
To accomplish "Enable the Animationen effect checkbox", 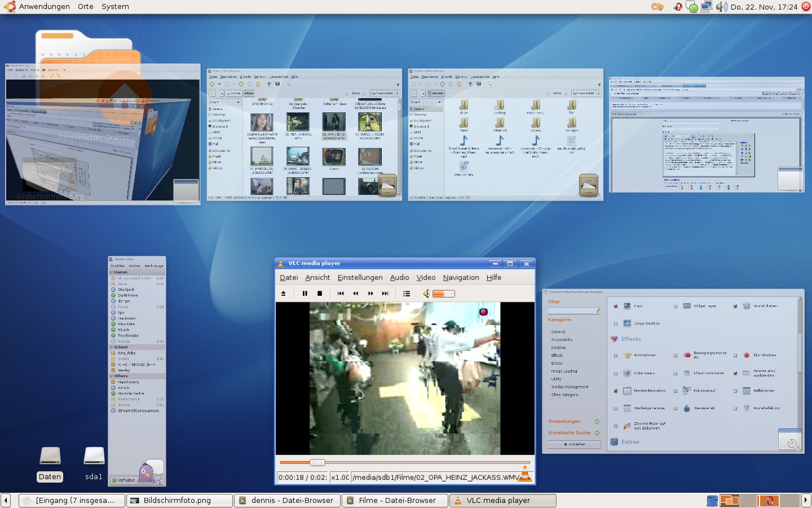I will (616, 356).
